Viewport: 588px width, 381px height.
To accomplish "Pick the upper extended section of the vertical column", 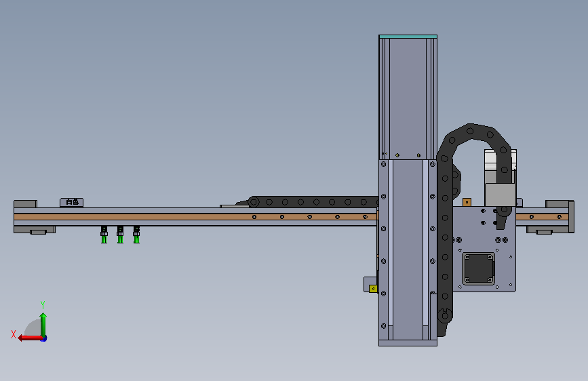I will click(408, 98).
